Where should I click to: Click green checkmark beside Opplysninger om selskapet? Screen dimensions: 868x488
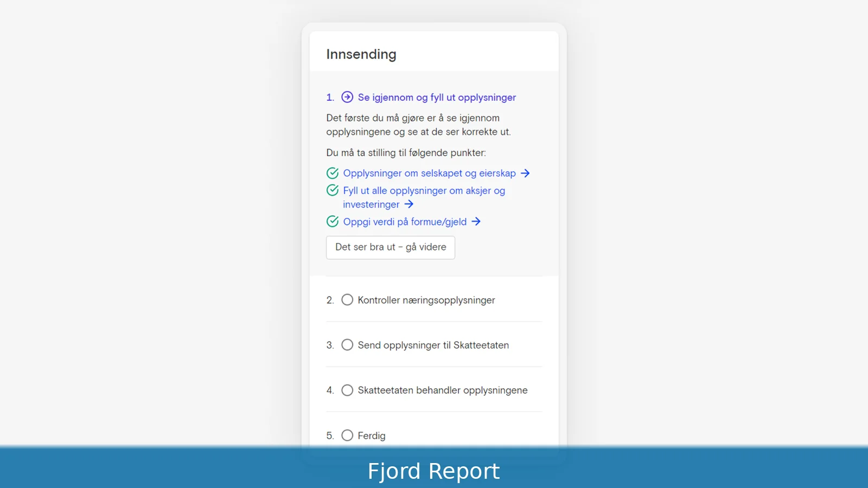click(333, 173)
